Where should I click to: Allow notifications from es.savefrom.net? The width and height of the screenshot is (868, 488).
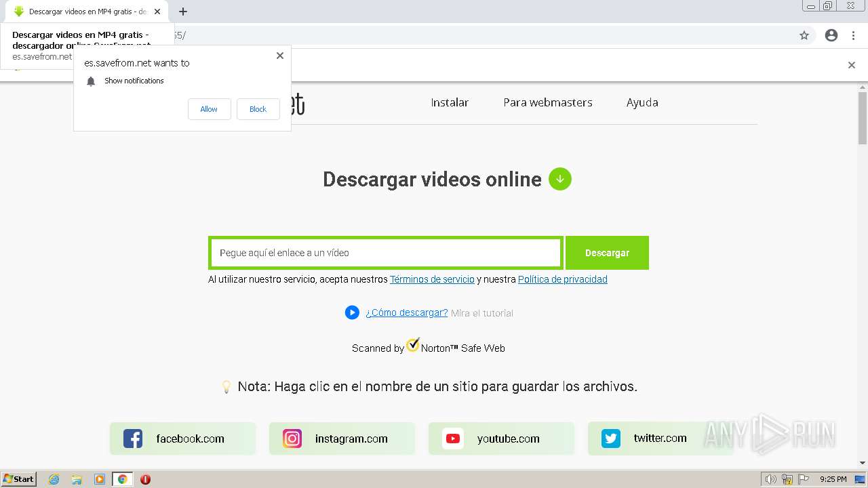click(209, 109)
